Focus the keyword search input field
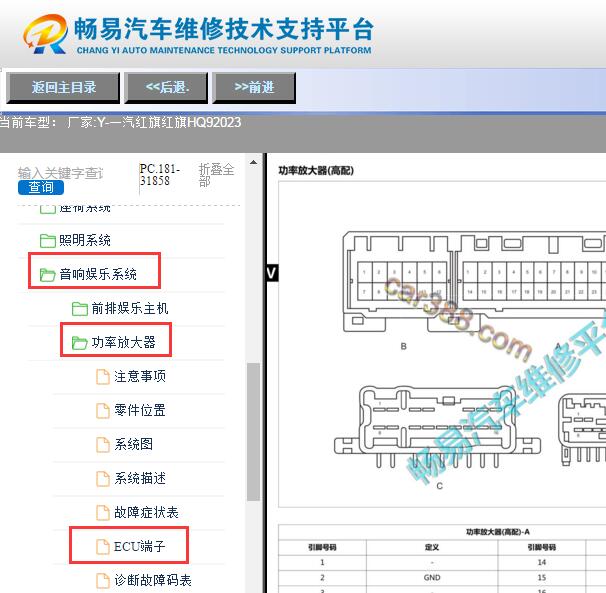 tap(61, 173)
